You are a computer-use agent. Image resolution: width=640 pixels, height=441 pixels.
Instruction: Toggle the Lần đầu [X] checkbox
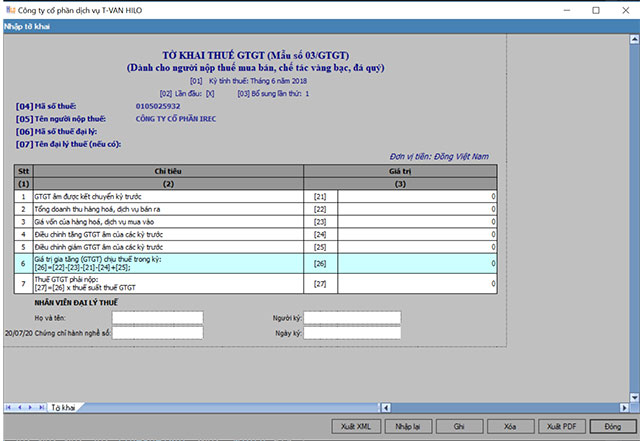click(210, 94)
